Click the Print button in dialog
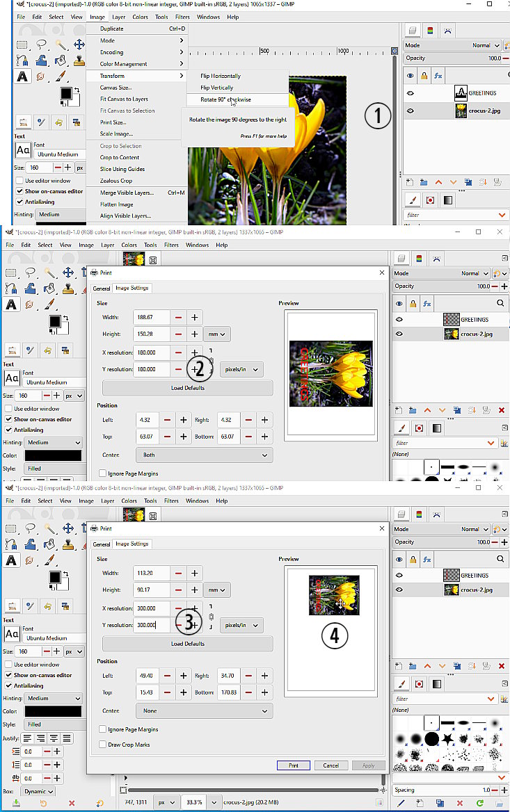 click(293, 765)
